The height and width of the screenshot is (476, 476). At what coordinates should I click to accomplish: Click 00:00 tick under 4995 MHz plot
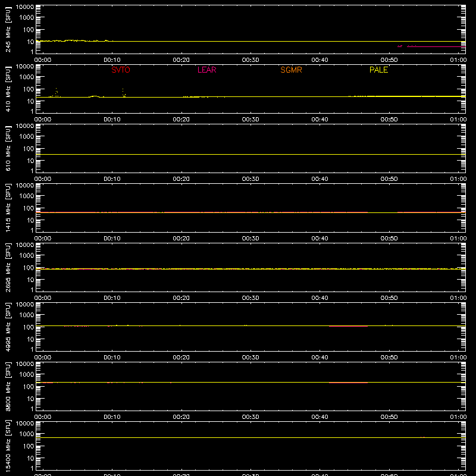(43, 358)
